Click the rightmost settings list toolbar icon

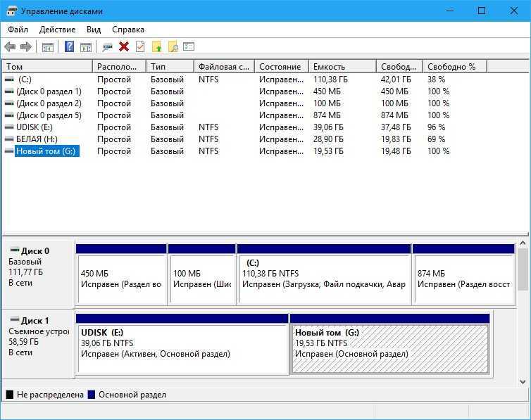coord(189,46)
